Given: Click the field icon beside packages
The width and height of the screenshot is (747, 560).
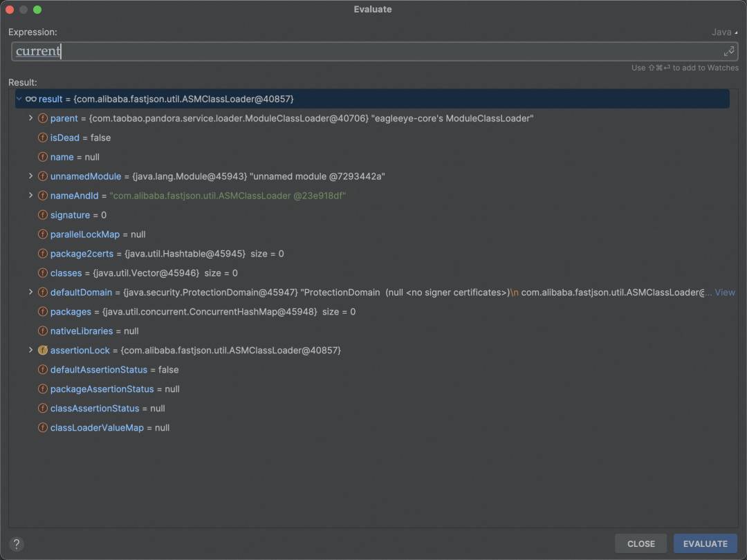Looking at the screenshot, I should pyautogui.click(x=42, y=311).
